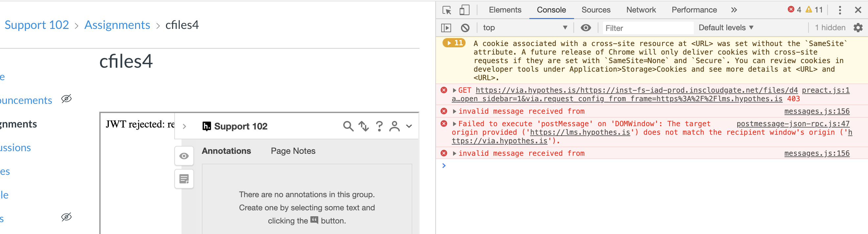This screenshot has height=234, width=868.
Task: Open the group dropdown arrow after user icon
Action: [x=409, y=126]
